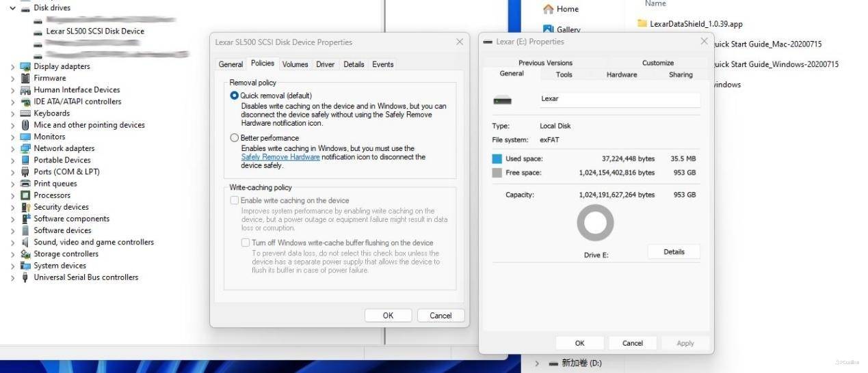Viewport: 868px width, 373px height.
Task: Open the Safely Remove Hardware link
Action: point(280,157)
